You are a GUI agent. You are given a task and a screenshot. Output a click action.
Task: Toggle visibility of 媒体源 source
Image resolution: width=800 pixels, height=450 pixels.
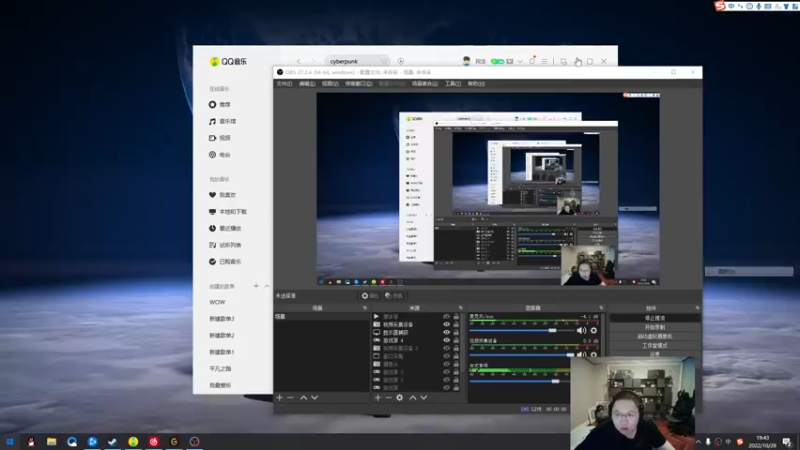pyautogui.click(x=446, y=316)
